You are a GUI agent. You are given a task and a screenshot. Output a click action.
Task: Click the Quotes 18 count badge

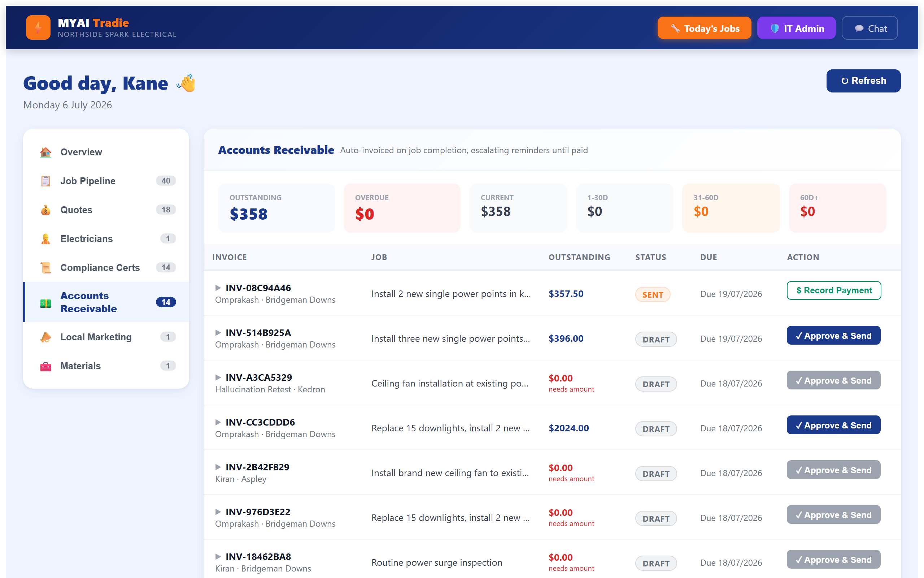pyautogui.click(x=166, y=210)
